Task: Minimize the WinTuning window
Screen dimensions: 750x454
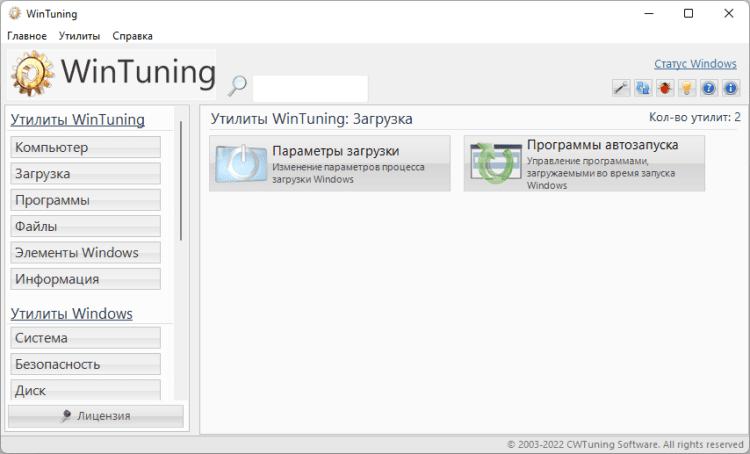Action: pyautogui.click(x=649, y=13)
